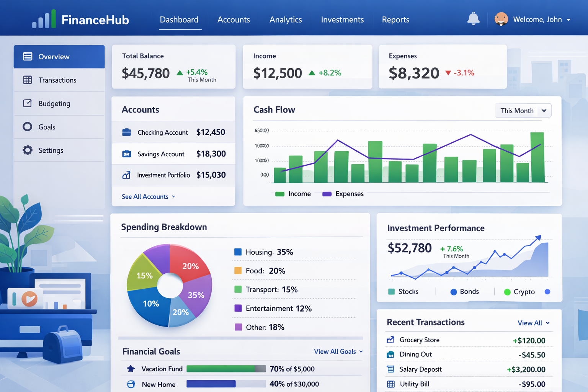Select the Overview sidebar icon

tap(27, 56)
